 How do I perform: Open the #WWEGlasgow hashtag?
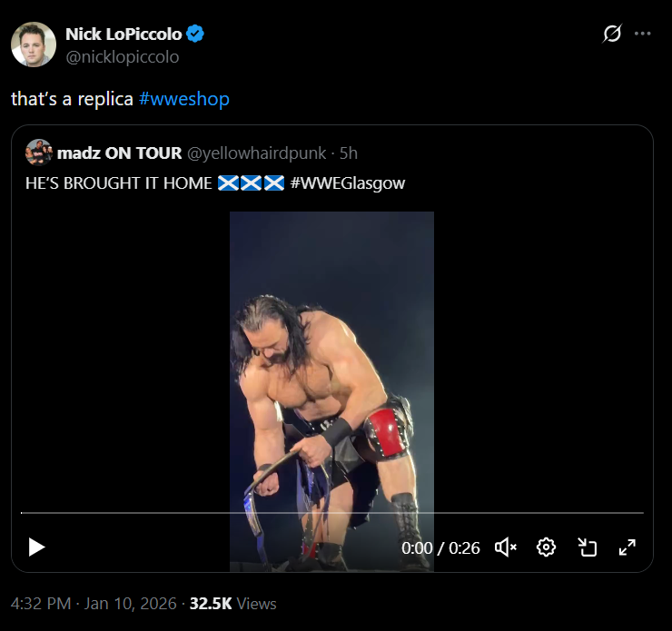(x=348, y=182)
